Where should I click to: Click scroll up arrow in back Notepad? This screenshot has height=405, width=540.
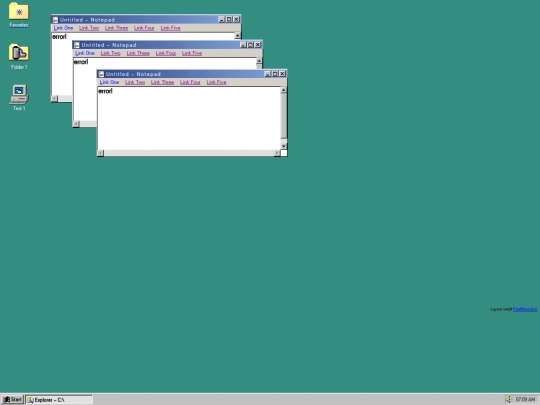coord(238,36)
